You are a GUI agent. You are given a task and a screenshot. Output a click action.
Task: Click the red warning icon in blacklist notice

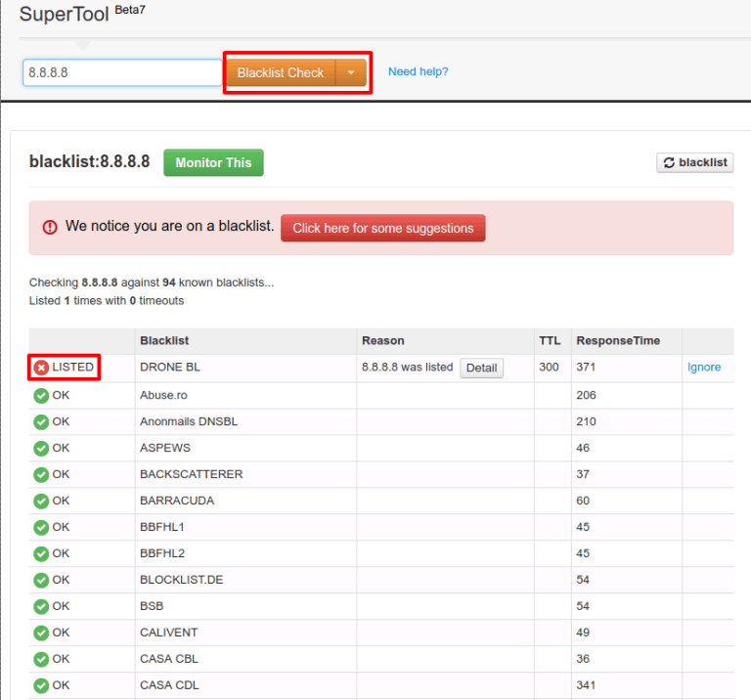click(50, 227)
